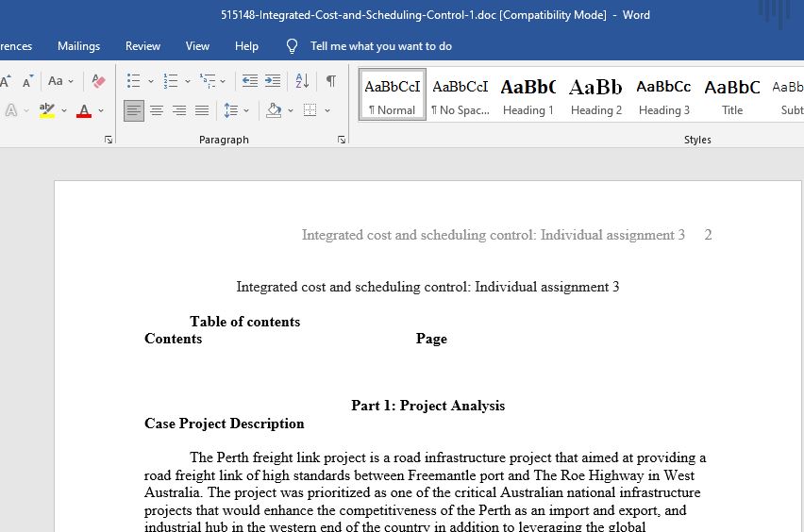Click the Tell me lightbulb icon
The image size is (804, 532).
(292, 46)
